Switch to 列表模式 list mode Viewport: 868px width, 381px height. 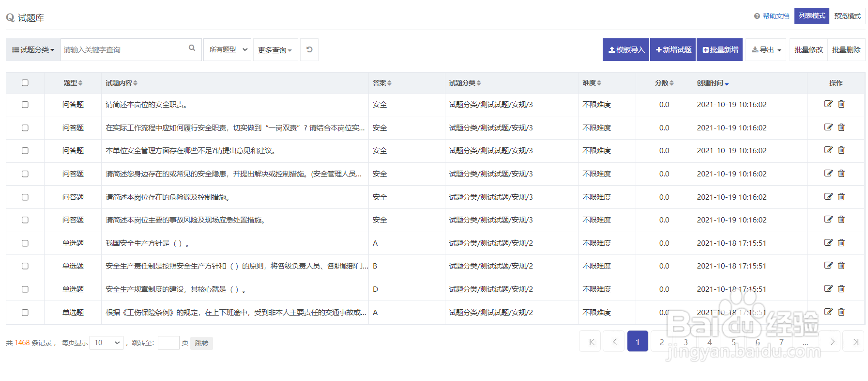[812, 16]
